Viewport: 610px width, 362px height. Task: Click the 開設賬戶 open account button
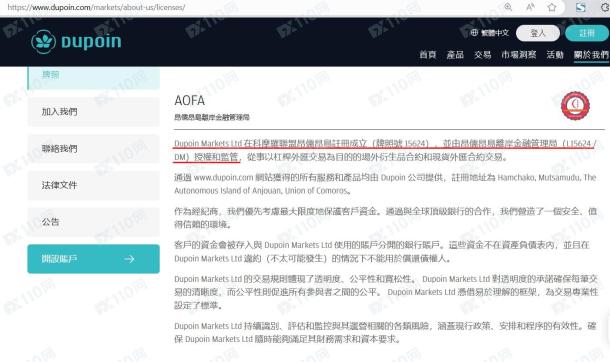(x=93, y=259)
